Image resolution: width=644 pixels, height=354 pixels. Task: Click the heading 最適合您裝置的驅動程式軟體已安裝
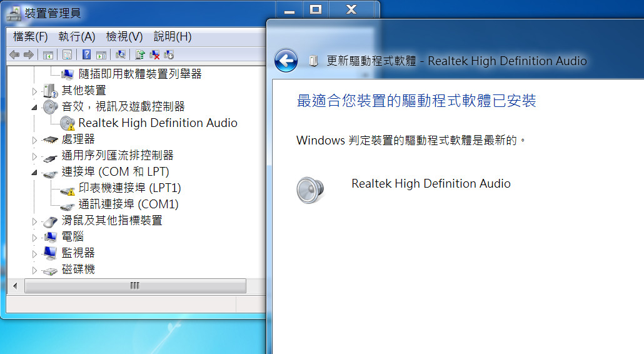(x=416, y=101)
